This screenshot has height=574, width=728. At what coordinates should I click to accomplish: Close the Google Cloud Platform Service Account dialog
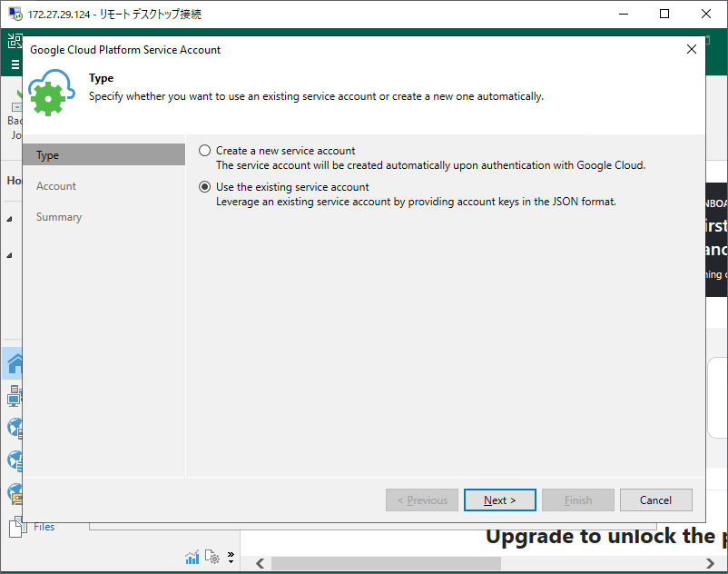click(692, 49)
